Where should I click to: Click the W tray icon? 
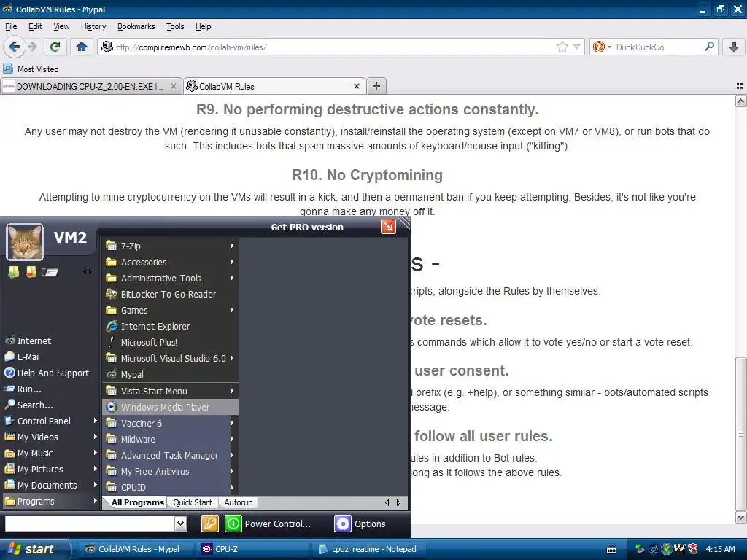click(680, 549)
